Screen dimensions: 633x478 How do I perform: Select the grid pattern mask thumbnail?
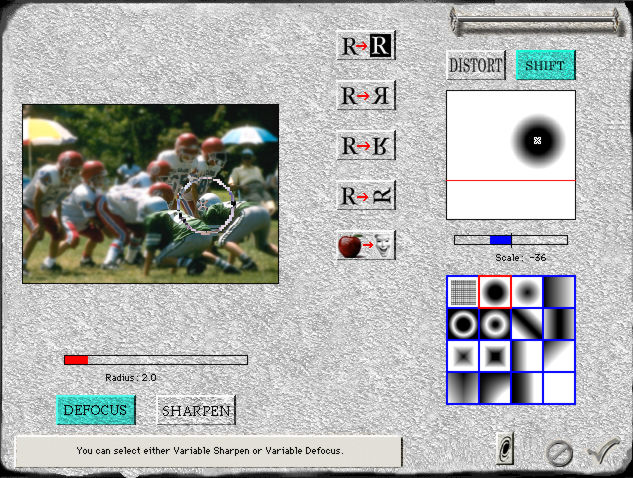(463, 292)
